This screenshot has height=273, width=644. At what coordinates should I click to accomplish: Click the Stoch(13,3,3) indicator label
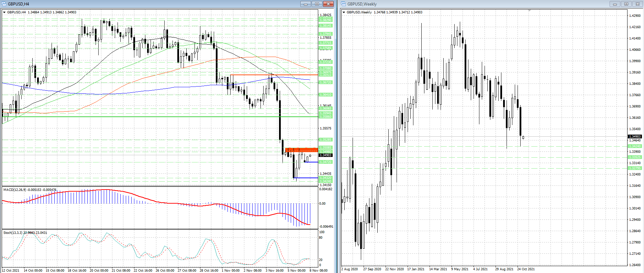coord(25,233)
